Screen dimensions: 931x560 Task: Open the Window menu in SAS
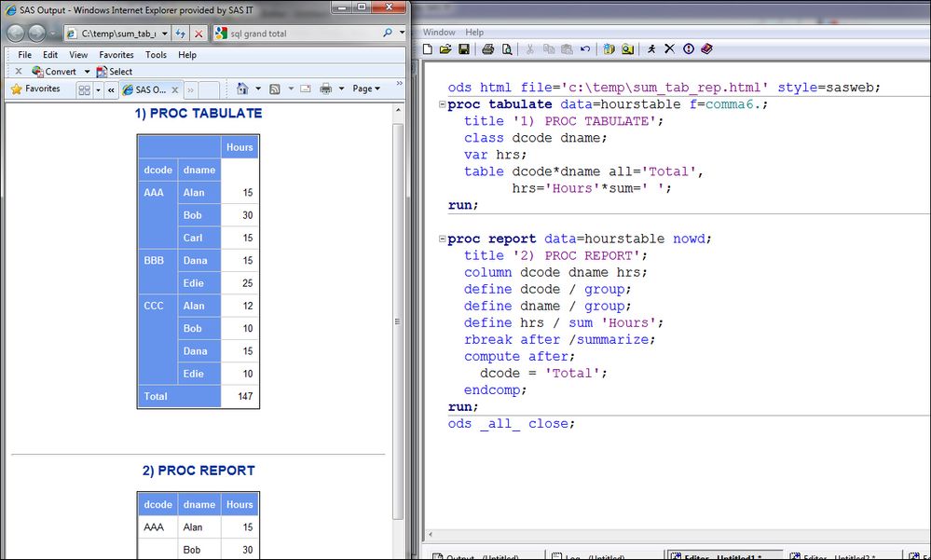[x=439, y=32]
